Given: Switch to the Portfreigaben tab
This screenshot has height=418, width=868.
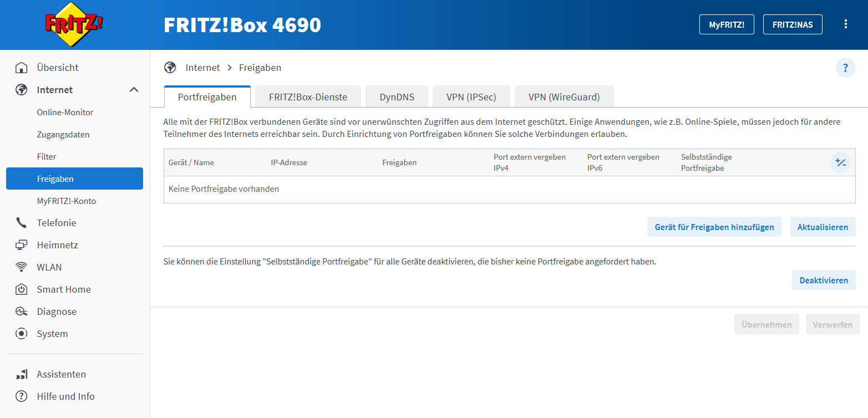Looking at the screenshot, I should point(207,97).
